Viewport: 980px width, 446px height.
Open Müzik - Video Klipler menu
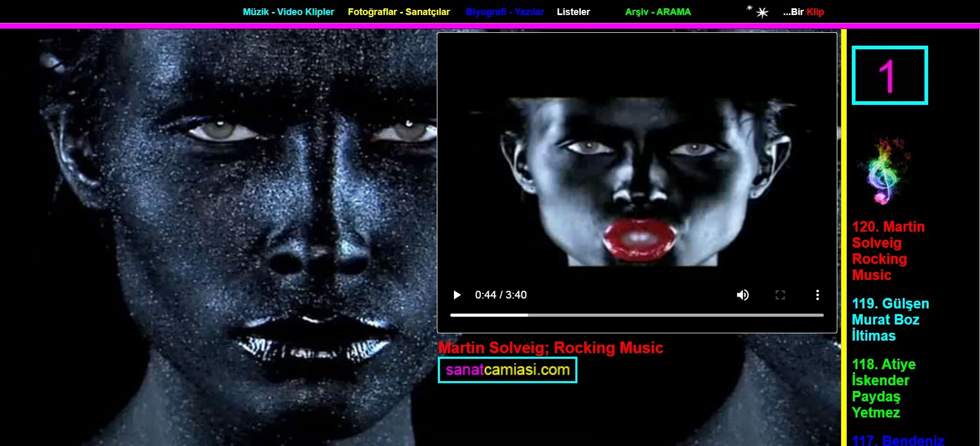pos(288,12)
